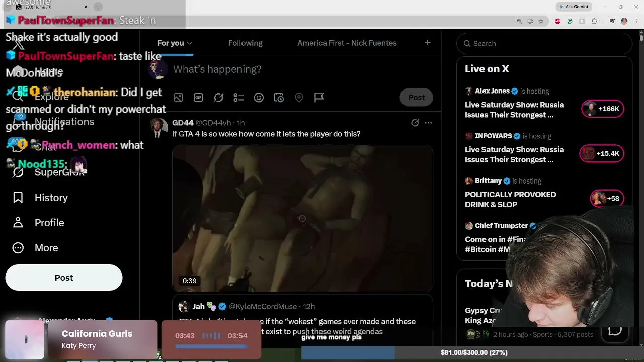Click your avatar beside the compose box

click(x=158, y=69)
